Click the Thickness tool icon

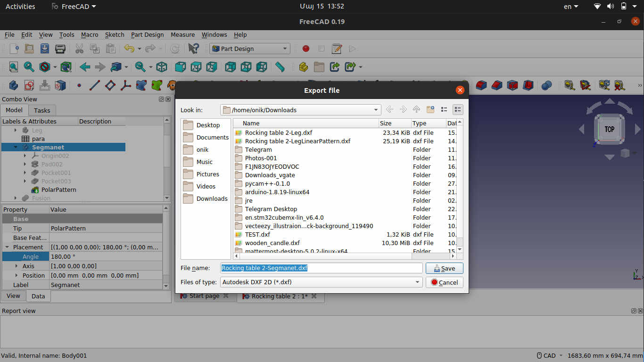coord(528,85)
